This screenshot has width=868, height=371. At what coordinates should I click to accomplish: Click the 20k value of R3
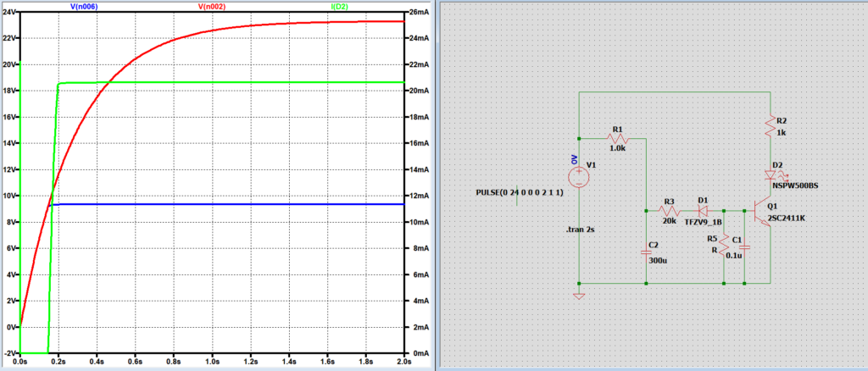[x=669, y=220]
